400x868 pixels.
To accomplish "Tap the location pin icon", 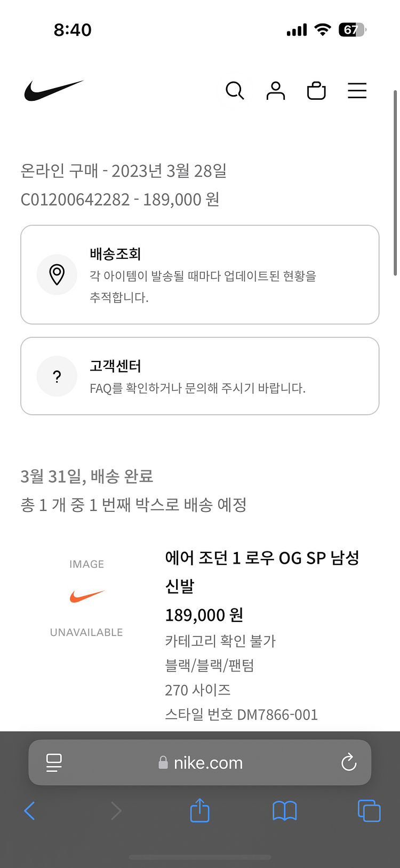I will 57,274.
